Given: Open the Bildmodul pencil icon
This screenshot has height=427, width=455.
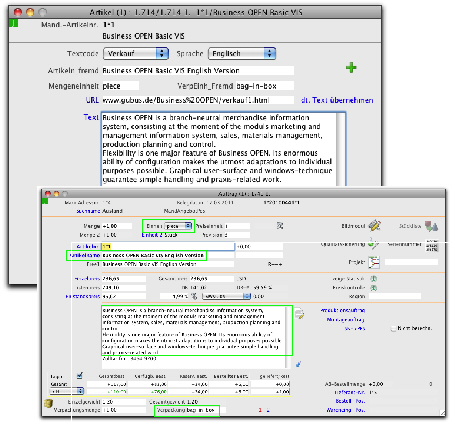Looking at the screenshot, I should click(375, 226).
